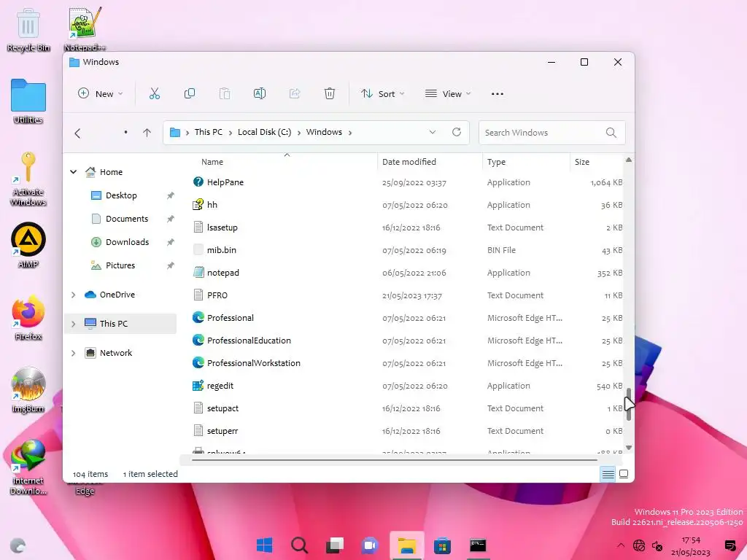Click the horizontal scrollbar at bottom
The width and height of the screenshot is (747, 560).
[x=394, y=460]
